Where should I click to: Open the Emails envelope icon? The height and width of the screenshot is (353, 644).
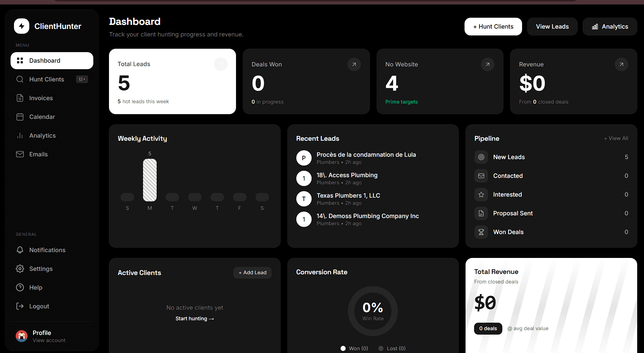pos(20,154)
